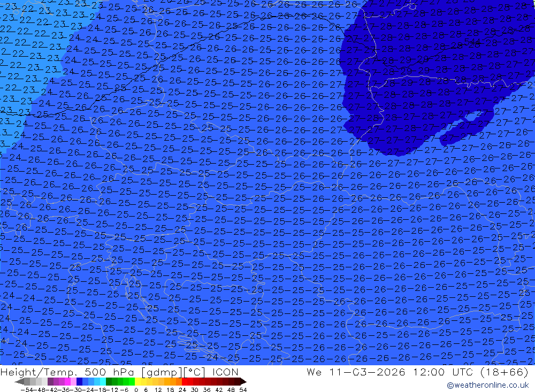Click the left grey arrow of the color legend
The height and width of the screenshot is (392, 535).
pos(19,382)
